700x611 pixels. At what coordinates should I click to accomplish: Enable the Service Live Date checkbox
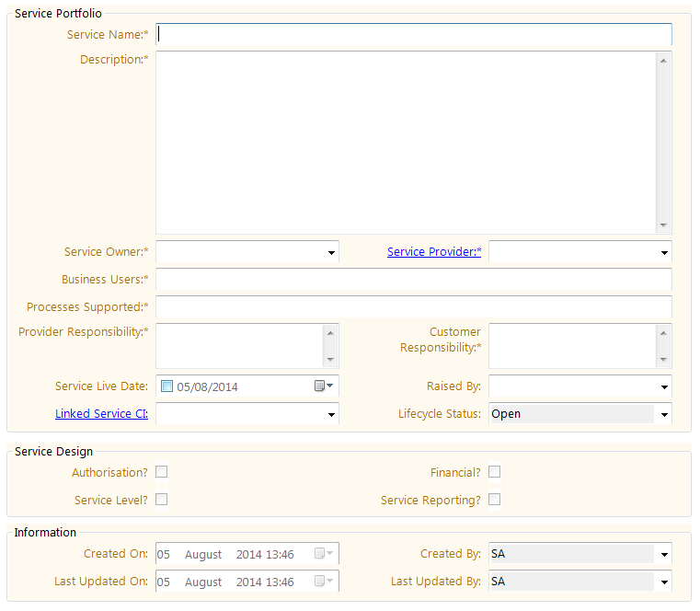pos(166,386)
